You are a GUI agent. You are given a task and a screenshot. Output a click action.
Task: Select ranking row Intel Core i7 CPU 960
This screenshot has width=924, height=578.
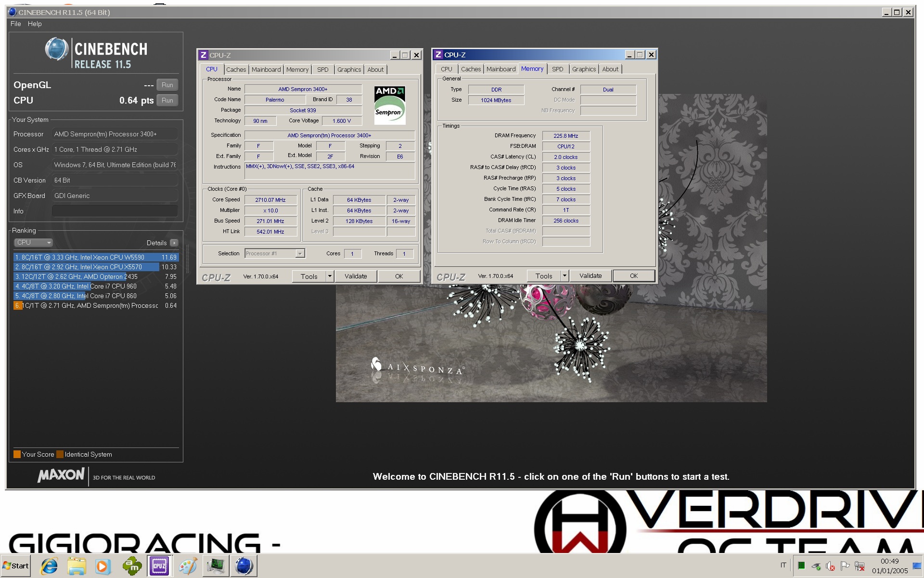click(x=96, y=286)
